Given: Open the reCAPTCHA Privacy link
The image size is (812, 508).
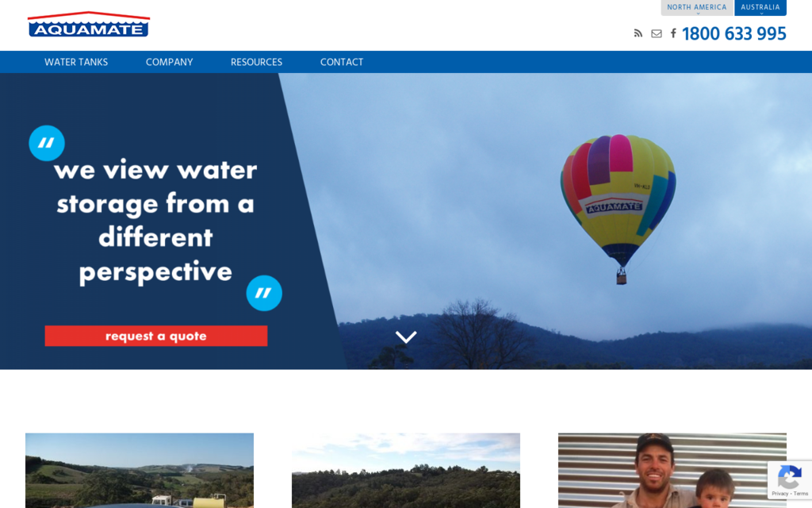Looking at the screenshot, I should (x=779, y=494).
